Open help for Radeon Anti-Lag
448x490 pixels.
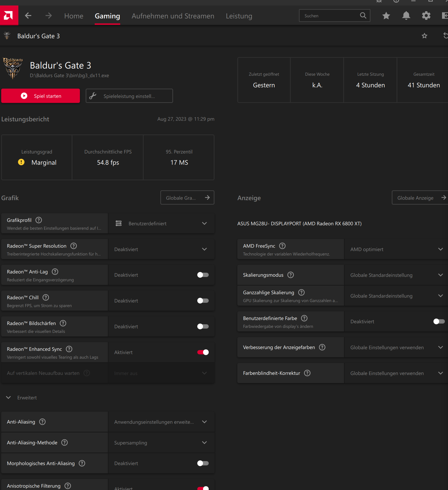click(x=55, y=272)
